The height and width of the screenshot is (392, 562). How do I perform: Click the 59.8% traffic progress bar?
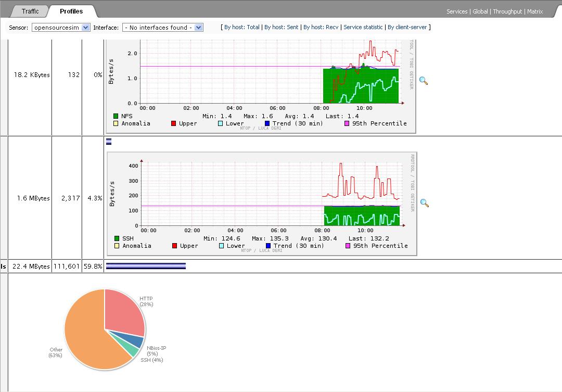(x=146, y=266)
